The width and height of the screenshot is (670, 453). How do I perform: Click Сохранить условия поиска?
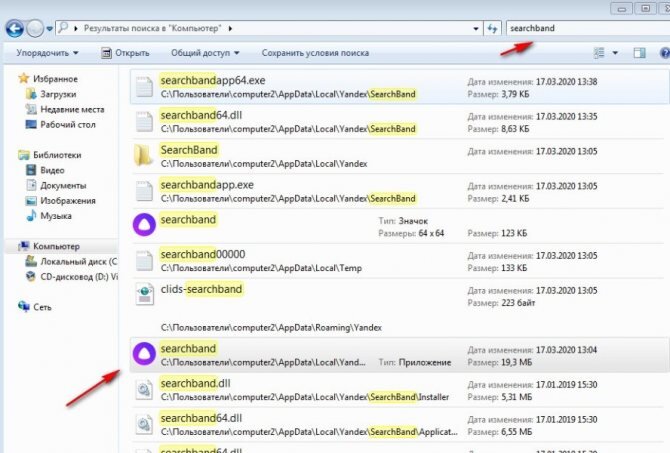tap(315, 53)
